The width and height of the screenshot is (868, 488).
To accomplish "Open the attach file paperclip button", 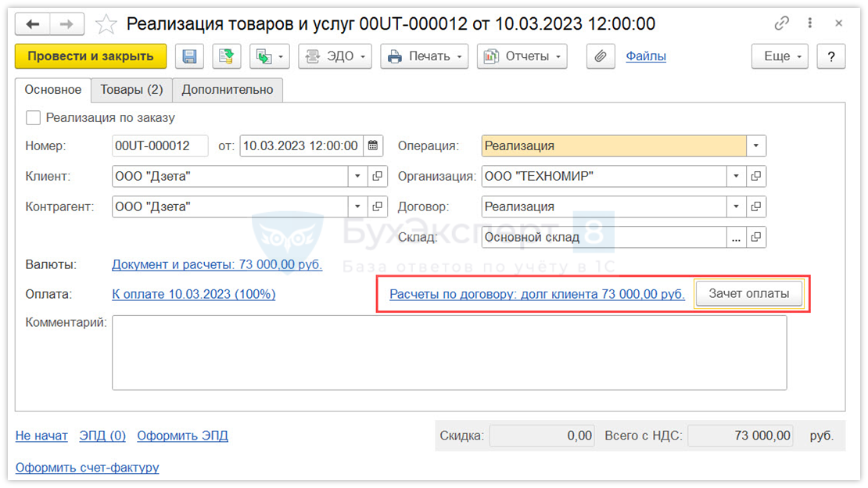I will [x=601, y=56].
